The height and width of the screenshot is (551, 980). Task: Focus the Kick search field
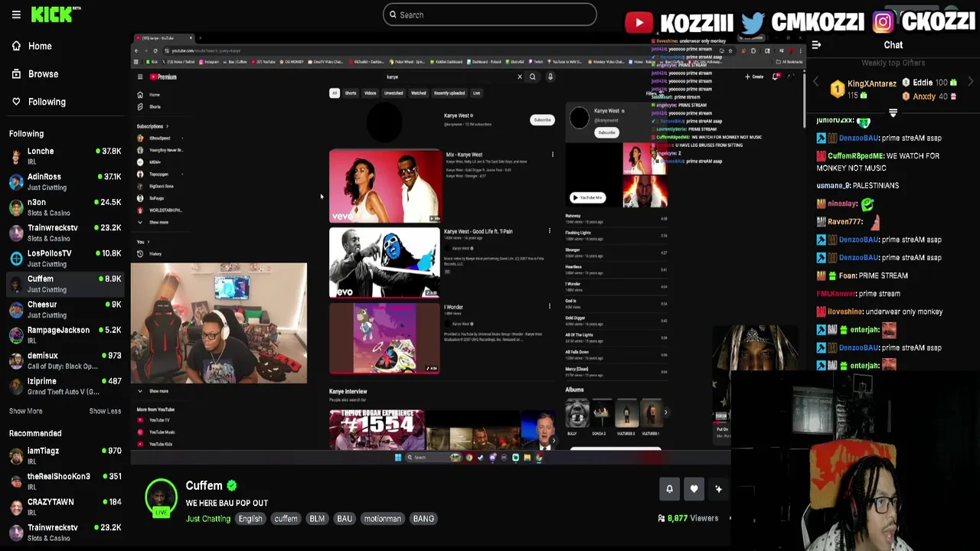tap(490, 15)
